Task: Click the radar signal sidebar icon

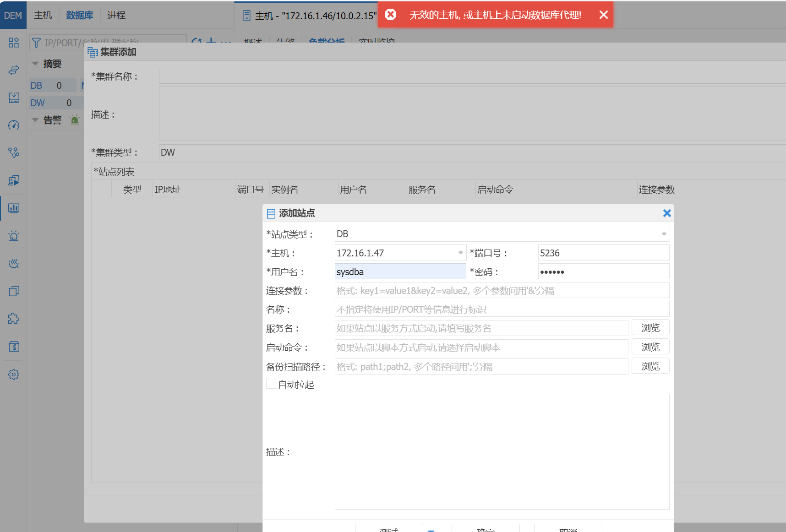Action: pyautogui.click(x=14, y=263)
